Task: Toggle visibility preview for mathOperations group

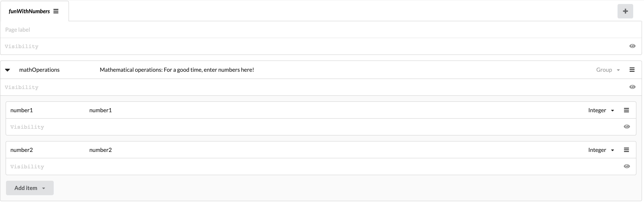Action: tap(633, 87)
